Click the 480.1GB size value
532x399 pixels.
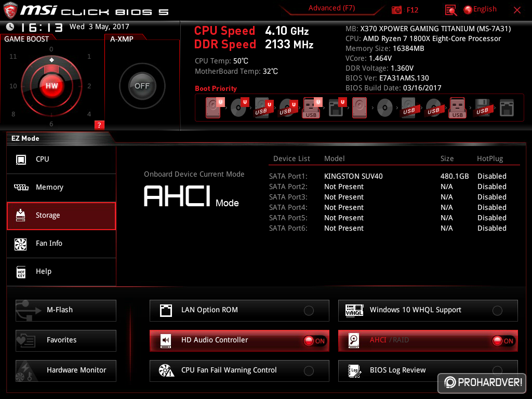(x=455, y=177)
